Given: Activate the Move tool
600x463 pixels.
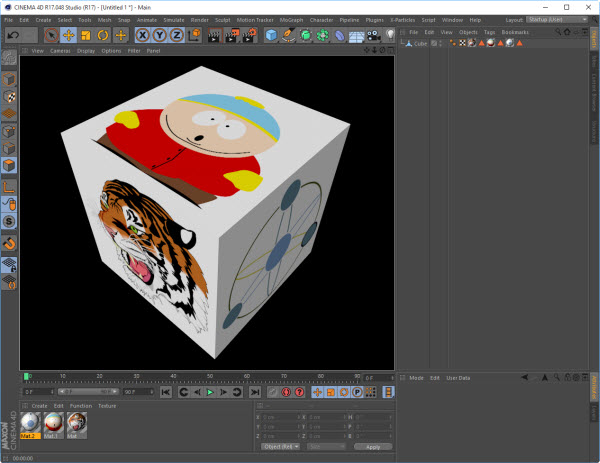Looking at the screenshot, I should click(68, 35).
